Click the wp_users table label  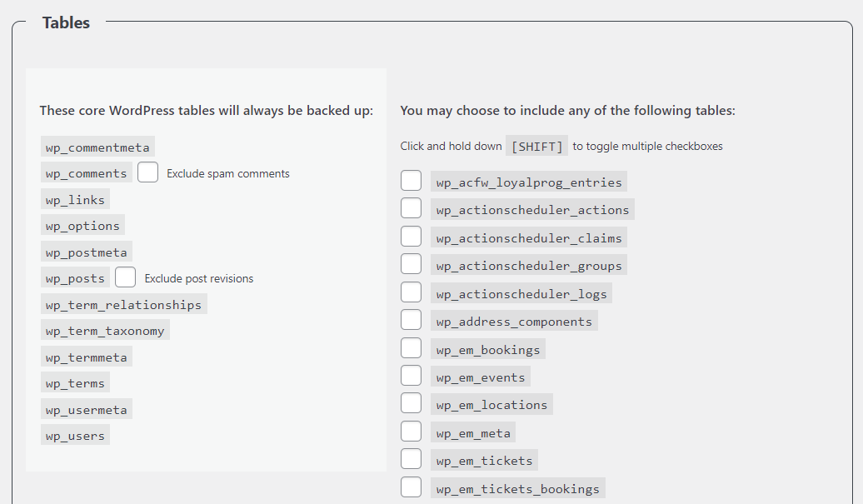[75, 435]
